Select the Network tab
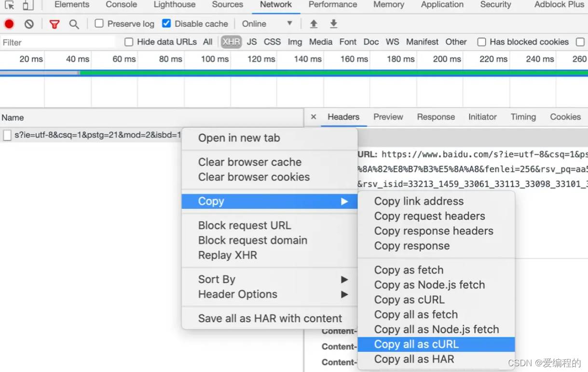Screen dimensions: 588x372 276,5
